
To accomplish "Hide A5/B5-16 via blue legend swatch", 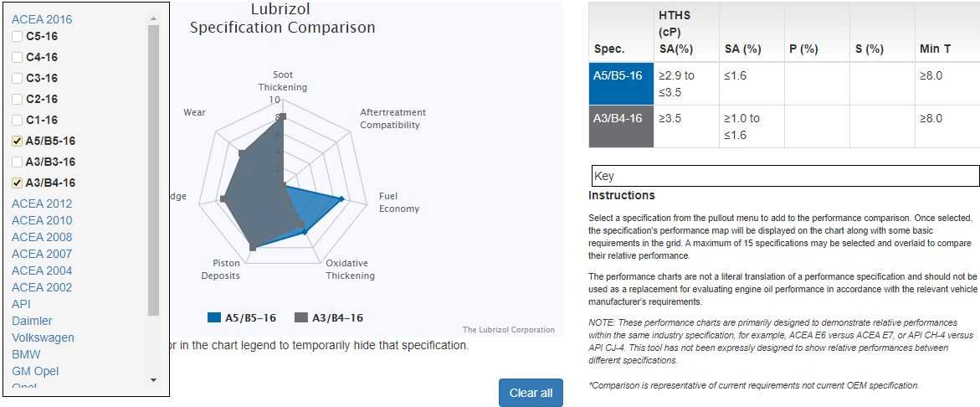I will [x=214, y=318].
